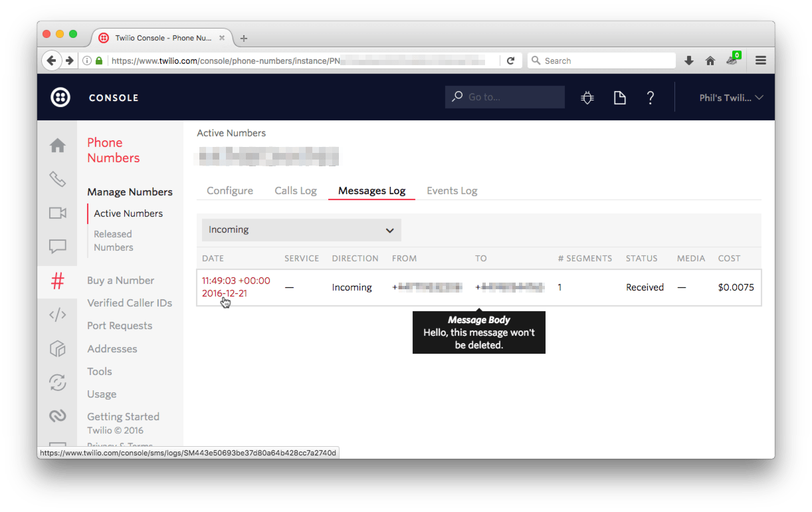Open the Active Numbers sidebar item
Viewport: 812px width, 512px height.
(128, 213)
